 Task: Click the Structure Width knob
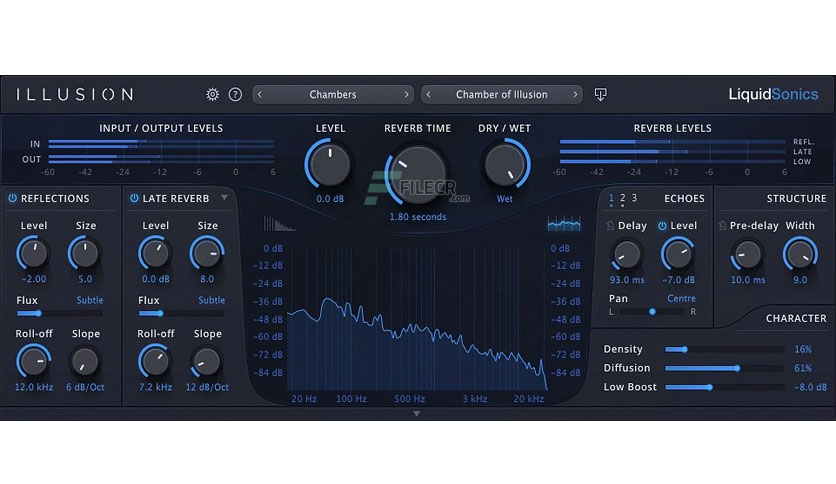[x=800, y=254]
